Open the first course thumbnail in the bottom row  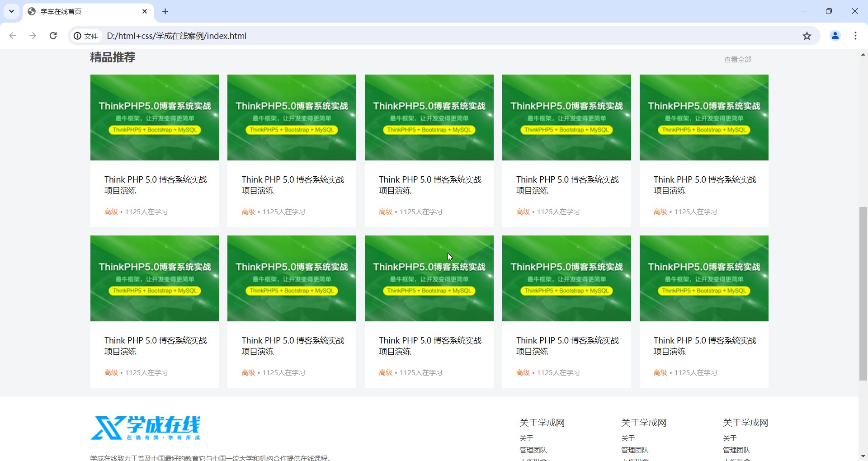click(155, 278)
